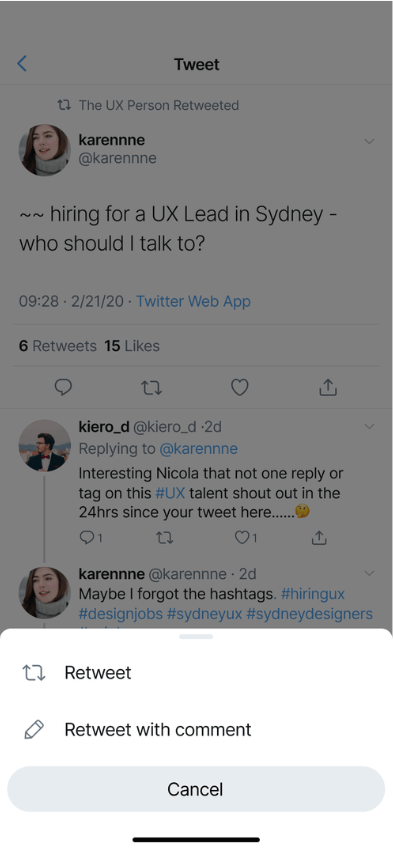Open dropdown chevron on kiero_d's reply
This screenshot has height=852, width=393.
pyautogui.click(x=369, y=427)
